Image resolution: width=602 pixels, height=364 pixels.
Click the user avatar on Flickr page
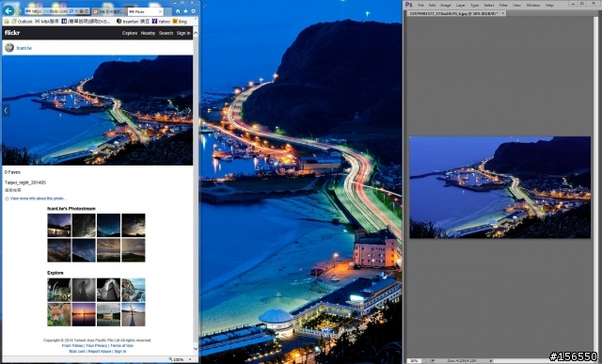[x=9, y=48]
